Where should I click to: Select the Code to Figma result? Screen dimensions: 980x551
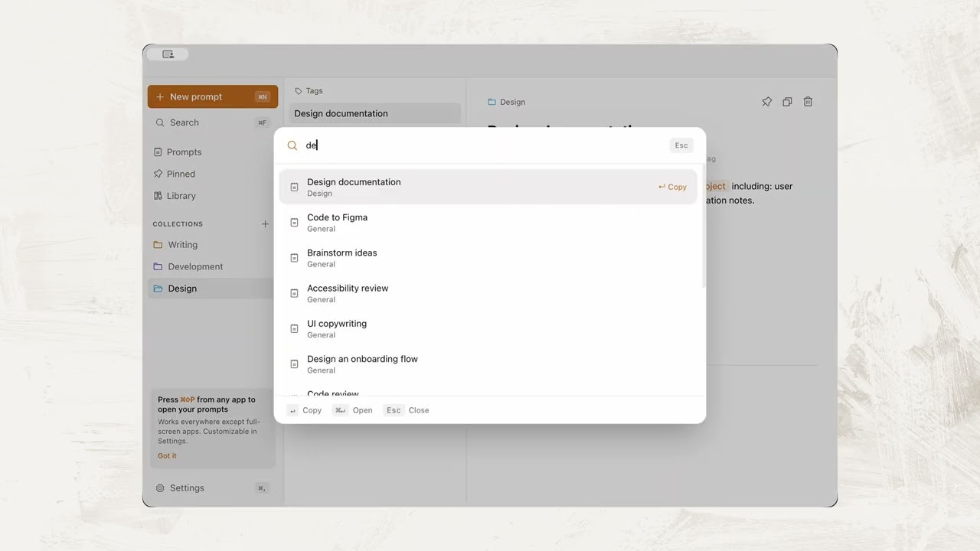pos(488,223)
